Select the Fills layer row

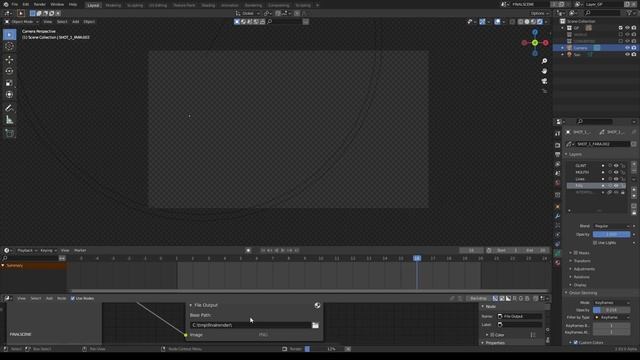pyautogui.click(x=596, y=186)
